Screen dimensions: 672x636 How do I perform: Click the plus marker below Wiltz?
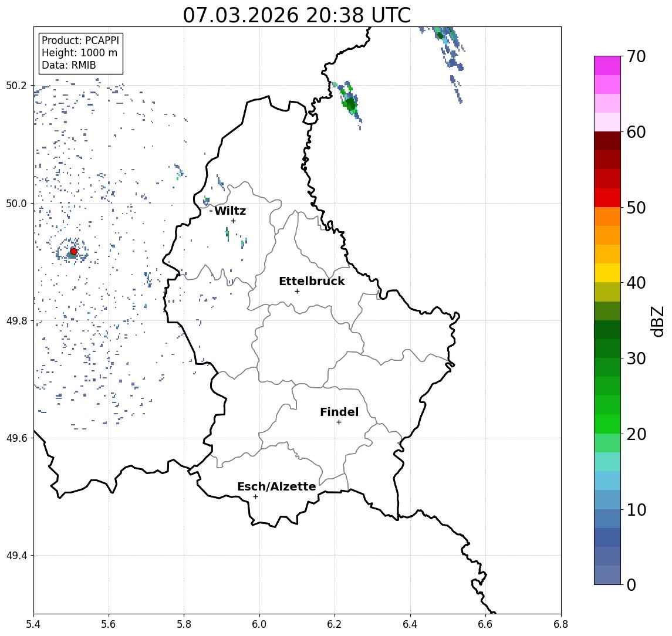click(x=233, y=221)
